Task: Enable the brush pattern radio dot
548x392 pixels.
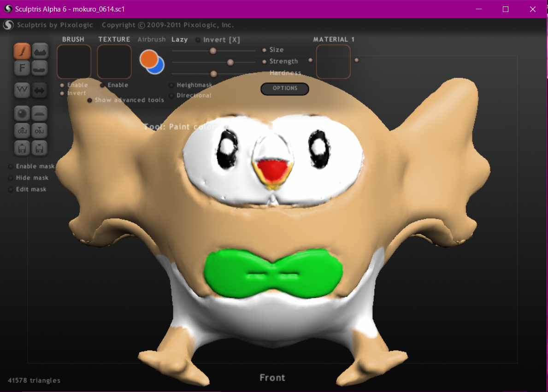Action: (x=62, y=85)
